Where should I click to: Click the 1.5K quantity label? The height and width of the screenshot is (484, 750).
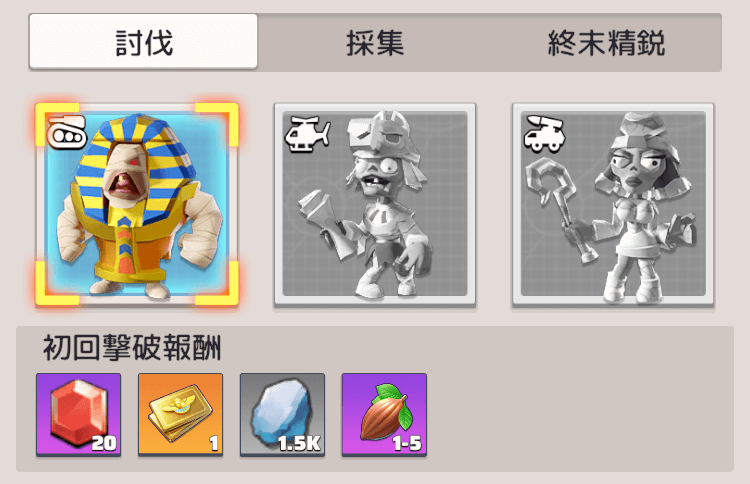[299, 443]
